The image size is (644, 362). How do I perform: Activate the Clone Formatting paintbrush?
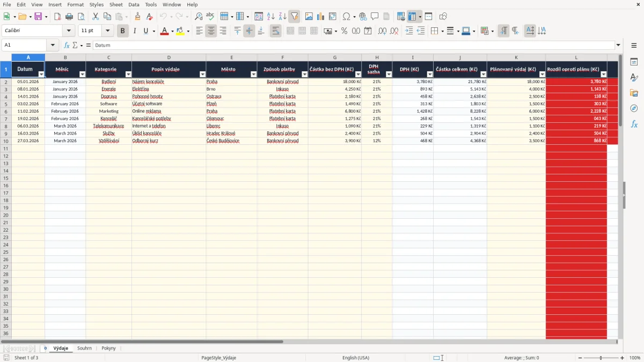(137, 17)
